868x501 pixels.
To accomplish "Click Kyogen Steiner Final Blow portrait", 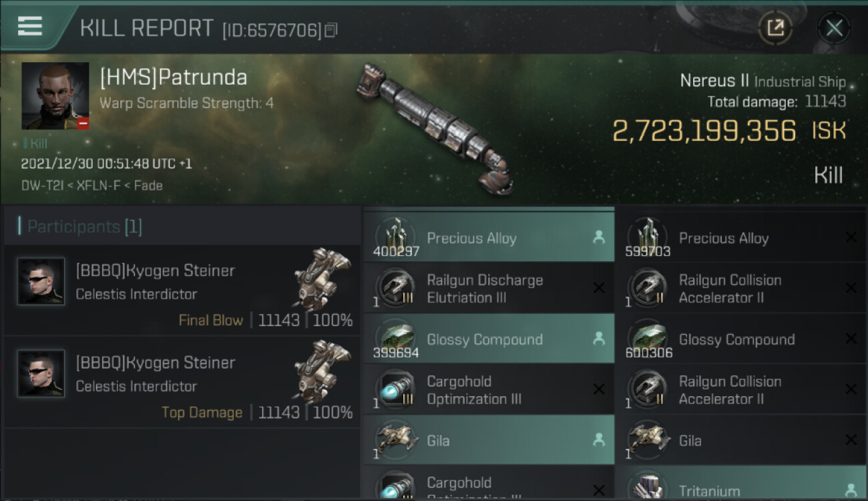I will [41, 282].
